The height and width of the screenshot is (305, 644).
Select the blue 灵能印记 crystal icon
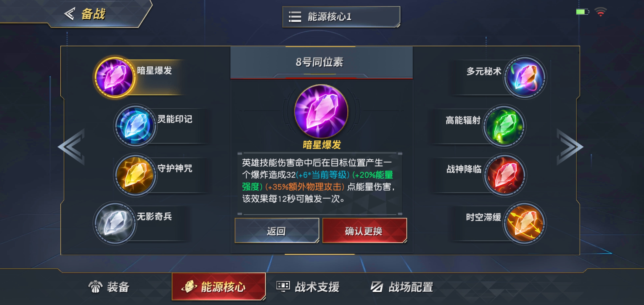tap(135, 125)
